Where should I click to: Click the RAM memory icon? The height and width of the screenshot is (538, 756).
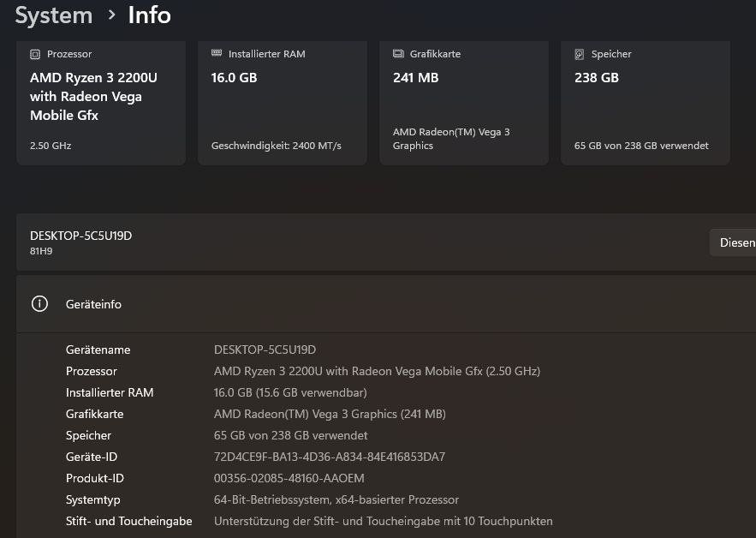click(217, 53)
